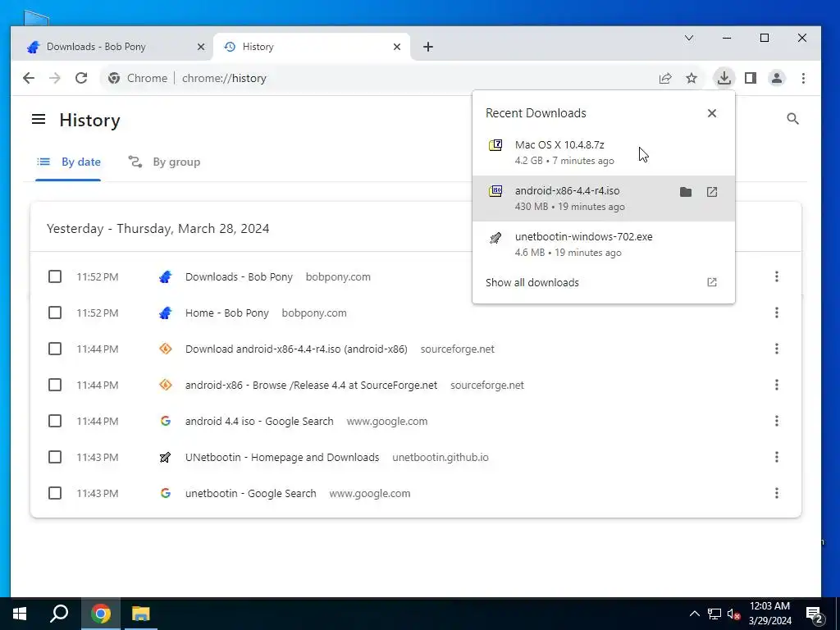This screenshot has height=630, width=840.
Task: Show android-x86-4.4-r4.iso in folder
Action: 686,192
